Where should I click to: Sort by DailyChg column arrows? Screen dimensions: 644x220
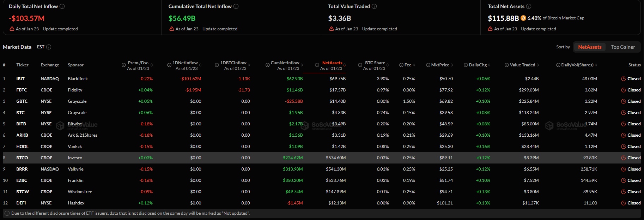489,65
